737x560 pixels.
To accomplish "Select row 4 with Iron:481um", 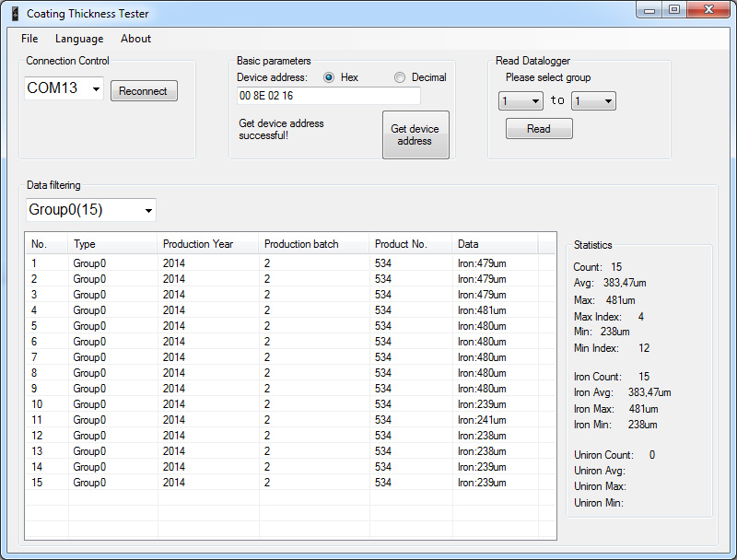I will (x=276, y=310).
